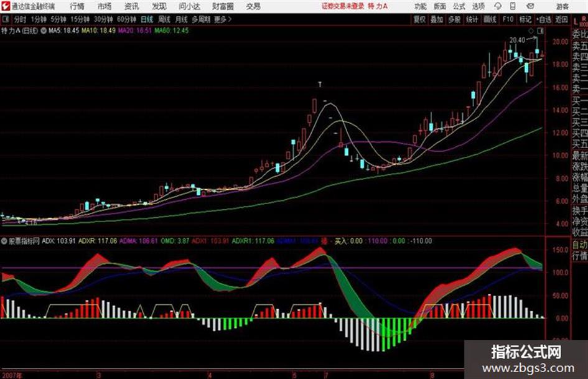Open the 功能 menu
588x379 pixels.
point(421,6)
